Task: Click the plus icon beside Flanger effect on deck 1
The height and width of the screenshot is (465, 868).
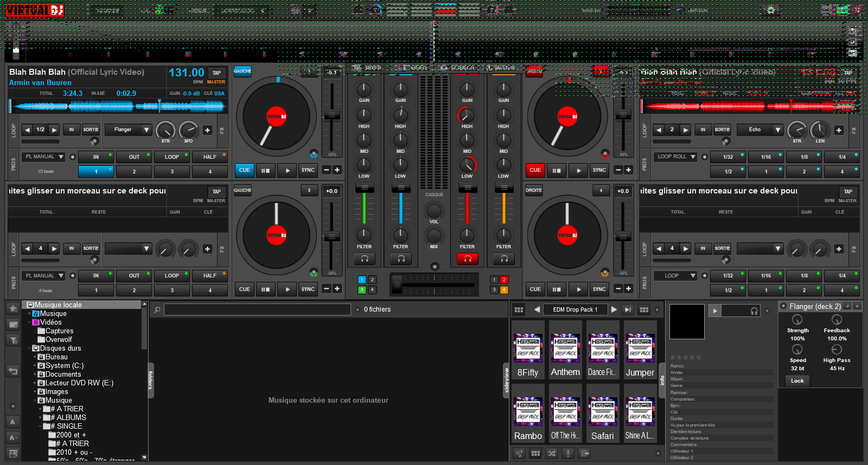Action: pos(207,130)
